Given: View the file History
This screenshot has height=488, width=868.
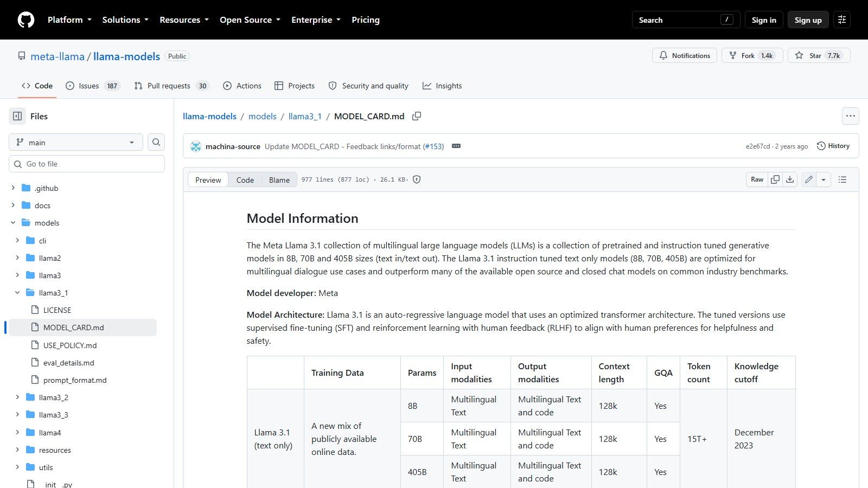Looking at the screenshot, I should tap(833, 146).
